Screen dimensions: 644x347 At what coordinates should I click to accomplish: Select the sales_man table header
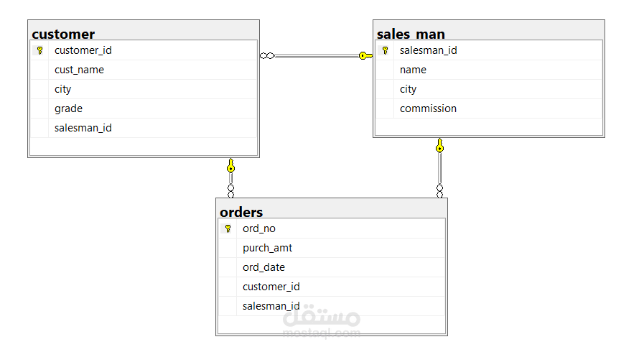(488, 34)
